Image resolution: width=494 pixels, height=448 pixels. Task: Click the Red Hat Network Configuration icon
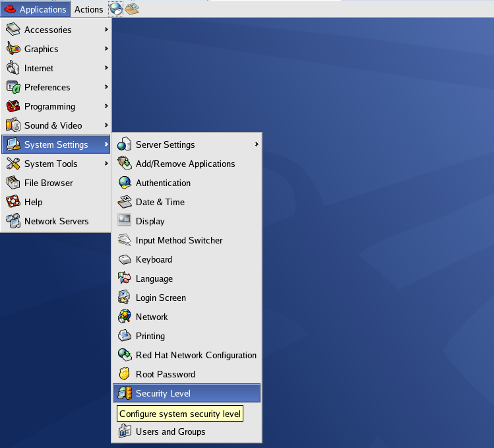click(125, 355)
